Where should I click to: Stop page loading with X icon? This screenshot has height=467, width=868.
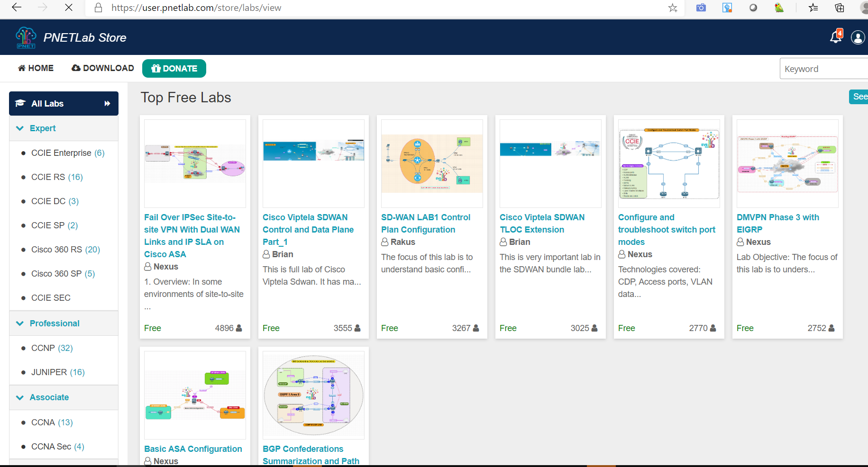(69, 8)
